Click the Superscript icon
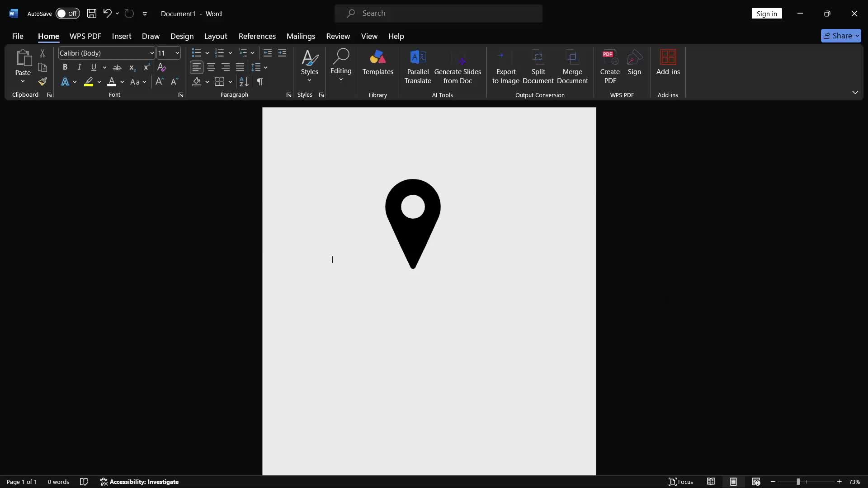868x488 pixels. (x=146, y=67)
